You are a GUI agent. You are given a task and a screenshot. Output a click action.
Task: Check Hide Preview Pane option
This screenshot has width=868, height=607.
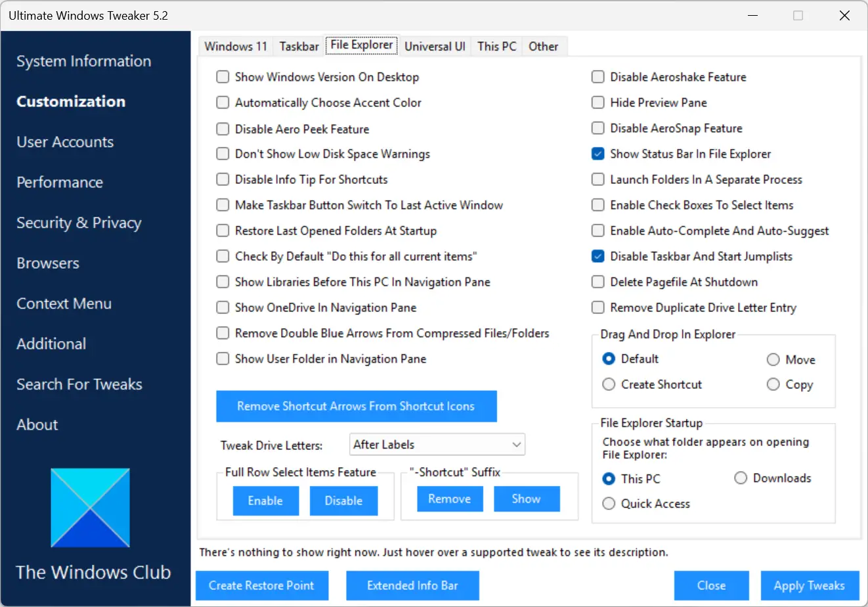(x=597, y=102)
